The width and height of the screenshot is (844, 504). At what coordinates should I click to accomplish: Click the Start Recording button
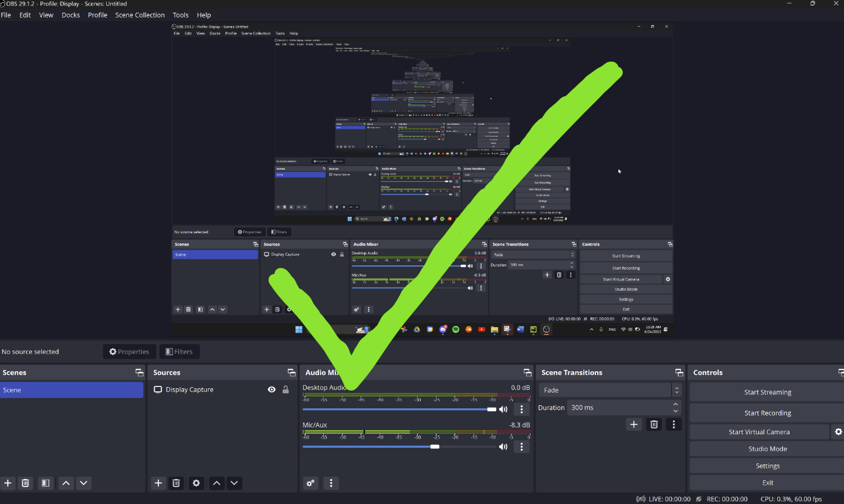pos(767,413)
